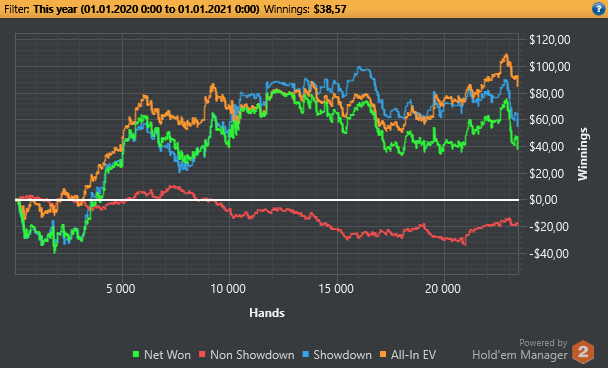Viewport: 608px width, 368px height.
Task: Click the 'Filter:' label in header
Action: point(17,9)
